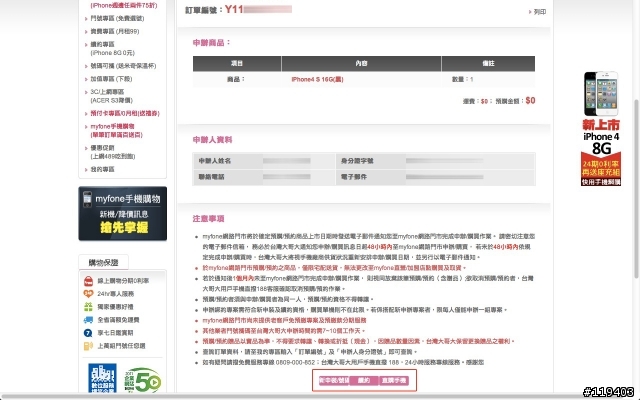Click the green Top 50 award badge
The image size is (640, 400).
tap(143, 380)
